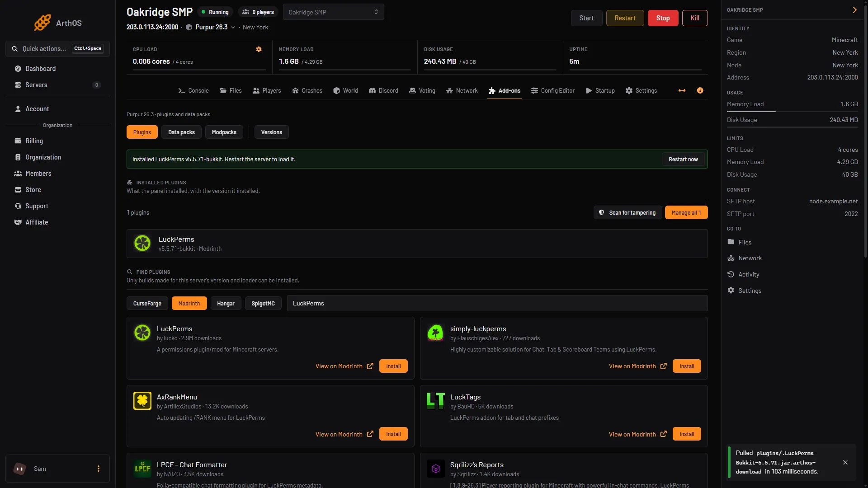Collapse the Oakridge SMP side panel chevron
This screenshot has height=488, width=868.
(854, 10)
